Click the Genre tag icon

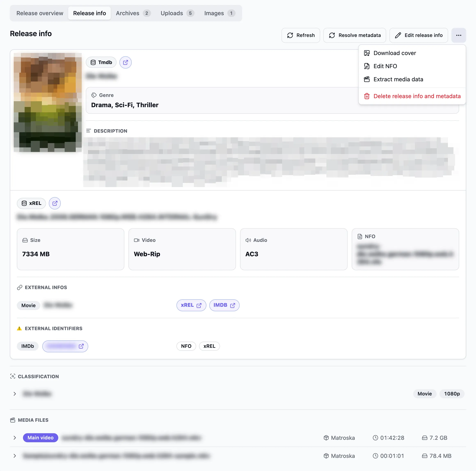[94, 95]
